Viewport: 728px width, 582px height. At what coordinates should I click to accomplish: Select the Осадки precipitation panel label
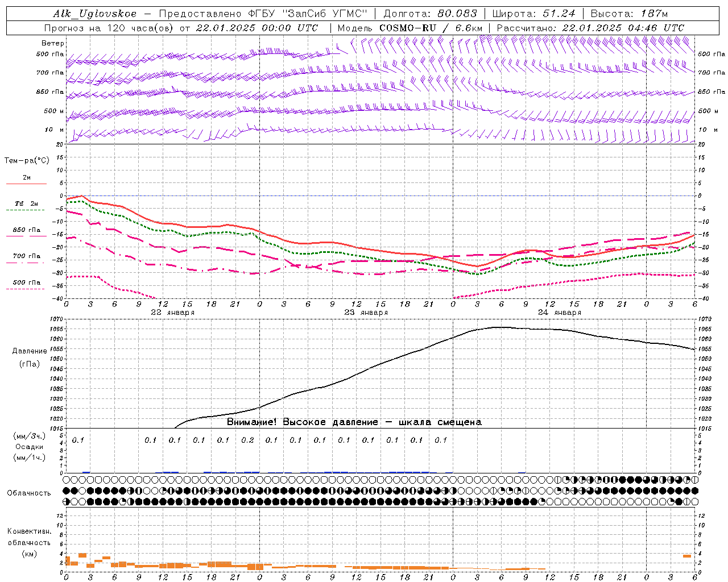[x=30, y=447]
